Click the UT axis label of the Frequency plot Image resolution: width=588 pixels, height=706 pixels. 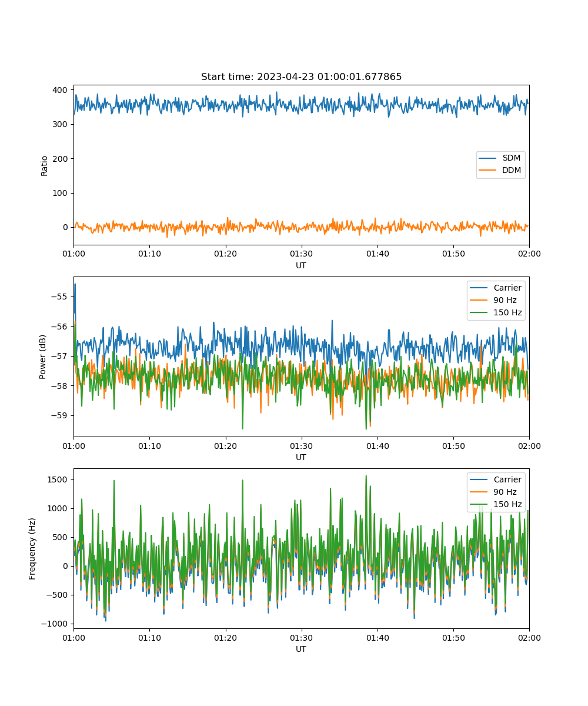tap(301, 649)
